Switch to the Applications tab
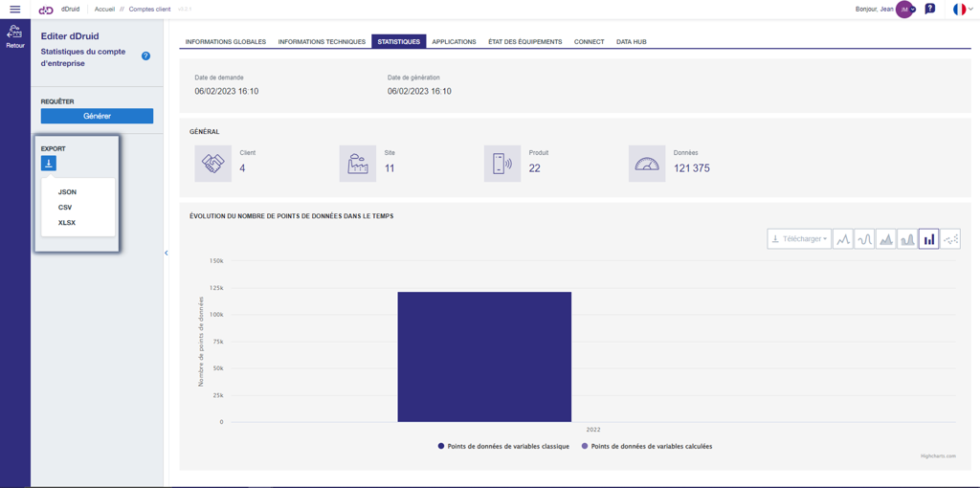 tap(455, 42)
